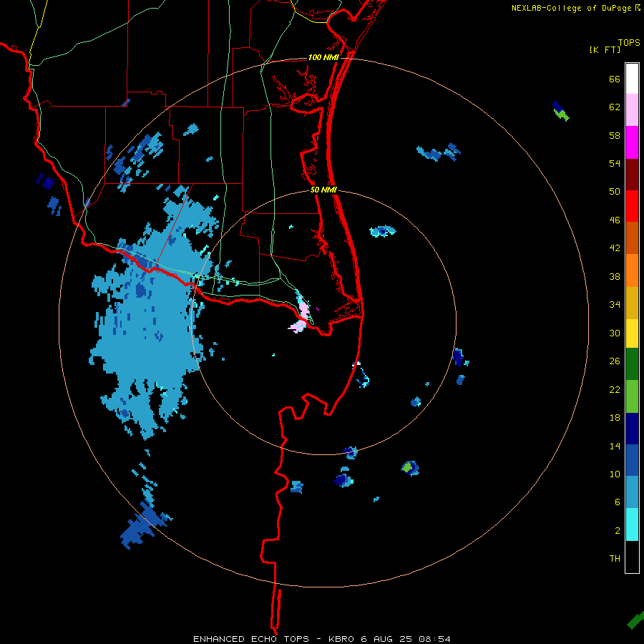Click the green and navy echo near the top right
Screen dimensions: 644x644
560,111
